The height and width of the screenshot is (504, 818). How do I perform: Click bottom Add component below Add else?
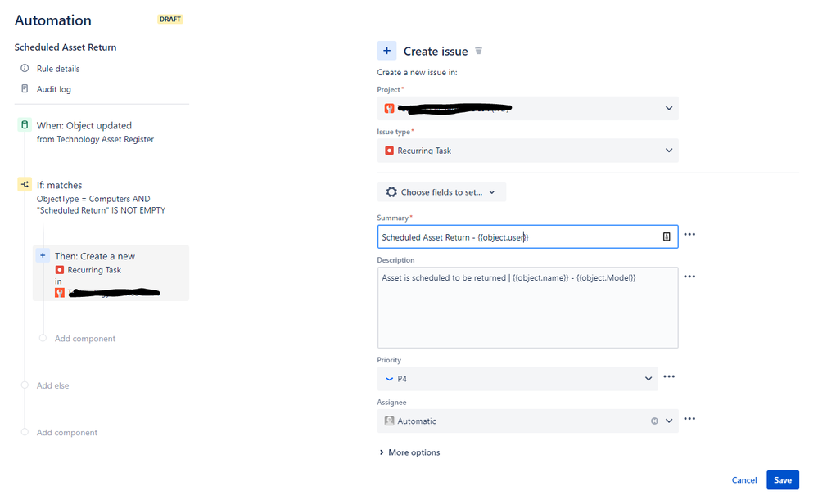pyautogui.click(x=67, y=433)
